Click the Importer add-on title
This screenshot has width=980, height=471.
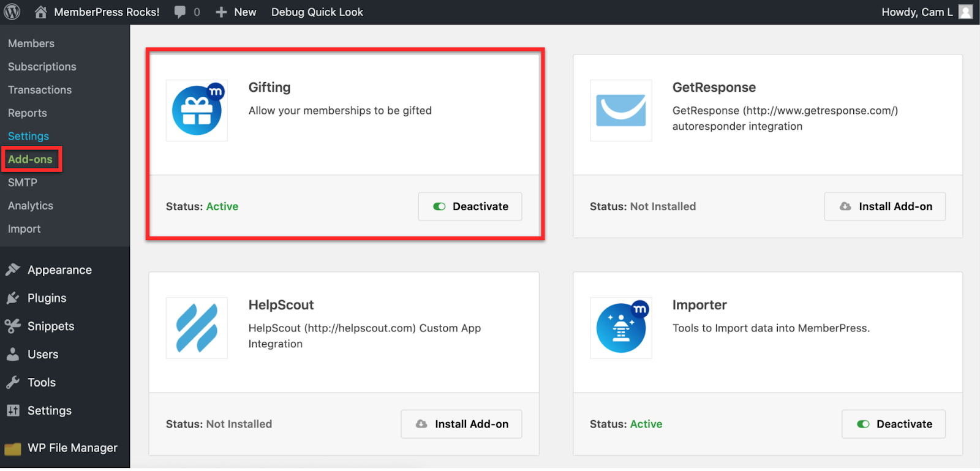[699, 305]
